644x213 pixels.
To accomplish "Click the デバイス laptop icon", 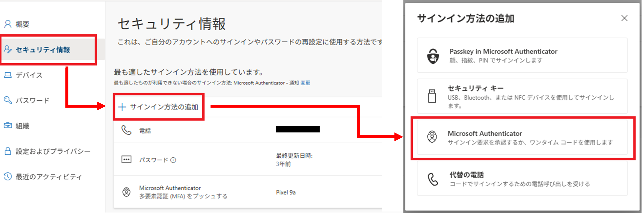I will (8, 75).
